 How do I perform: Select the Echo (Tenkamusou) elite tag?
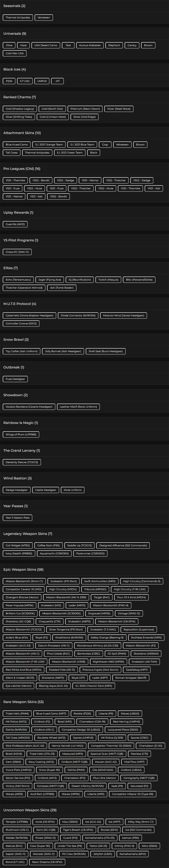click(18, 280)
